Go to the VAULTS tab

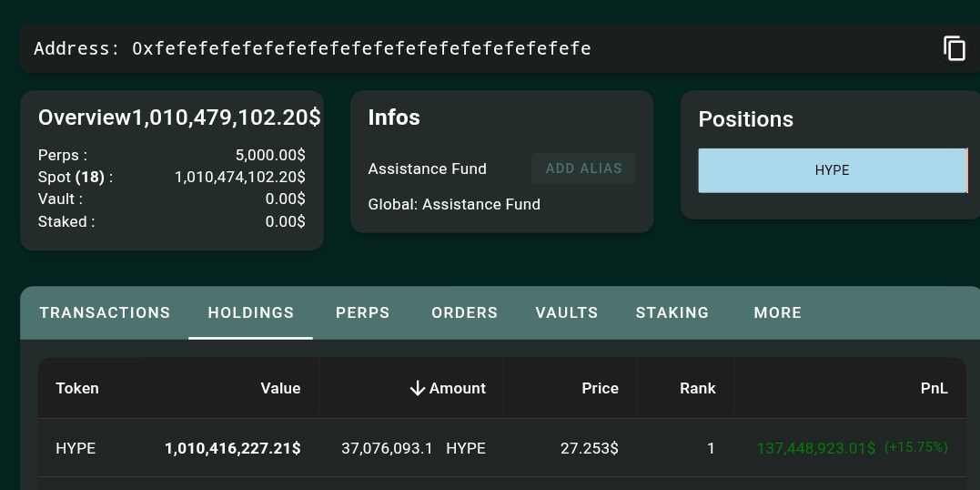567,312
